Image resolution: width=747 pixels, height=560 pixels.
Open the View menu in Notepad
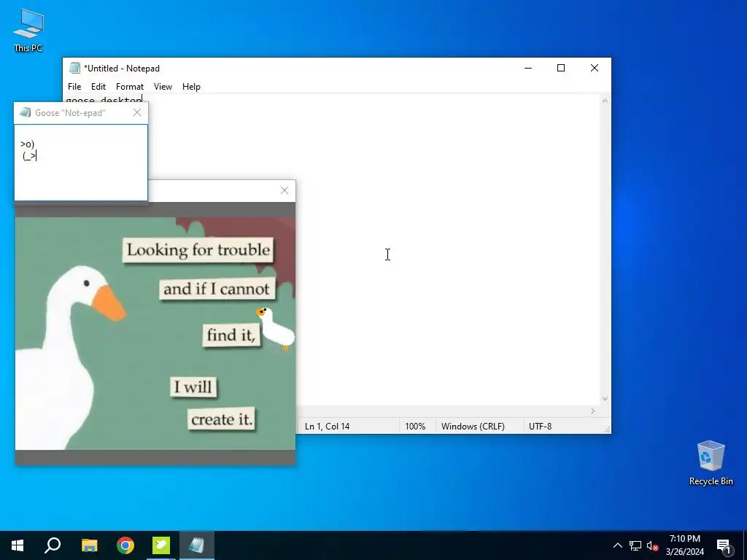pos(163,87)
